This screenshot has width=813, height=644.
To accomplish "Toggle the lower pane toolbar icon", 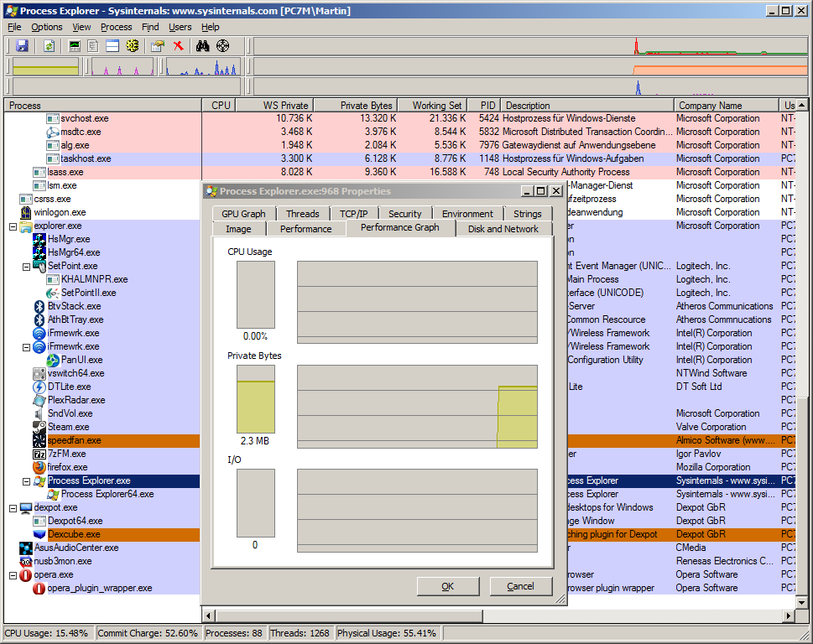I will tap(112, 46).
